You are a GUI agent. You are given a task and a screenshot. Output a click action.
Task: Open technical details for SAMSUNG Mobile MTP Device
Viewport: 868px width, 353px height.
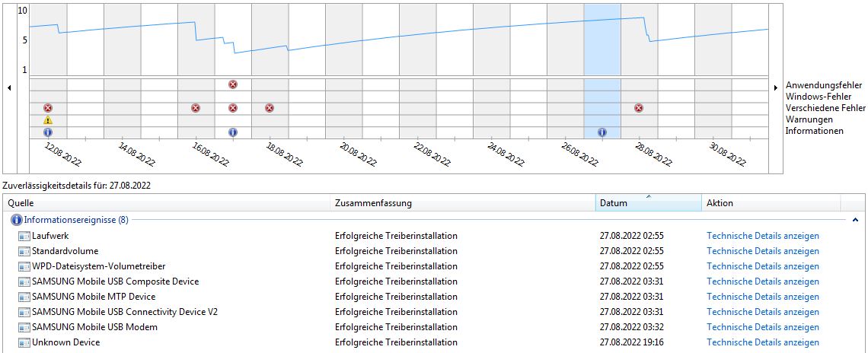tap(763, 297)
